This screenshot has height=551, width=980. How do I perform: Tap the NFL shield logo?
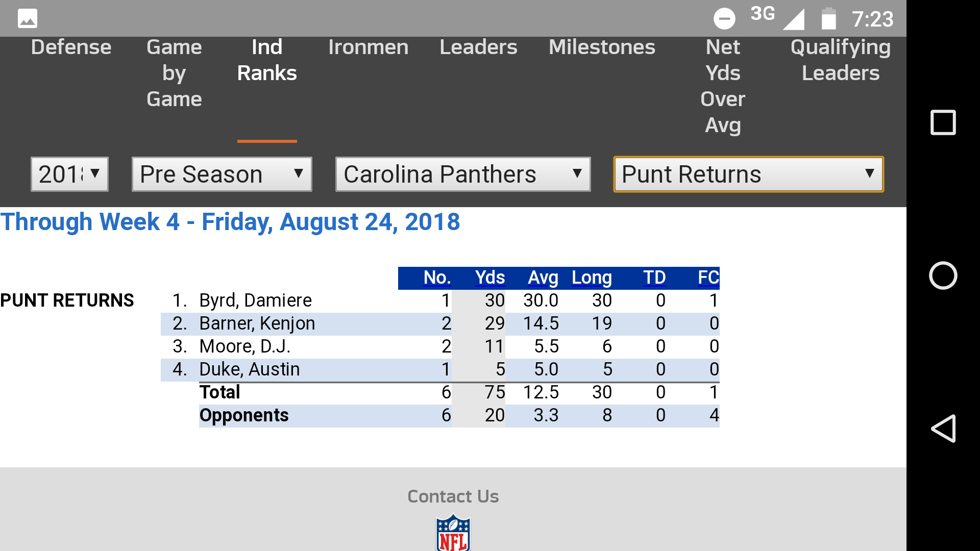click(453, 533)
